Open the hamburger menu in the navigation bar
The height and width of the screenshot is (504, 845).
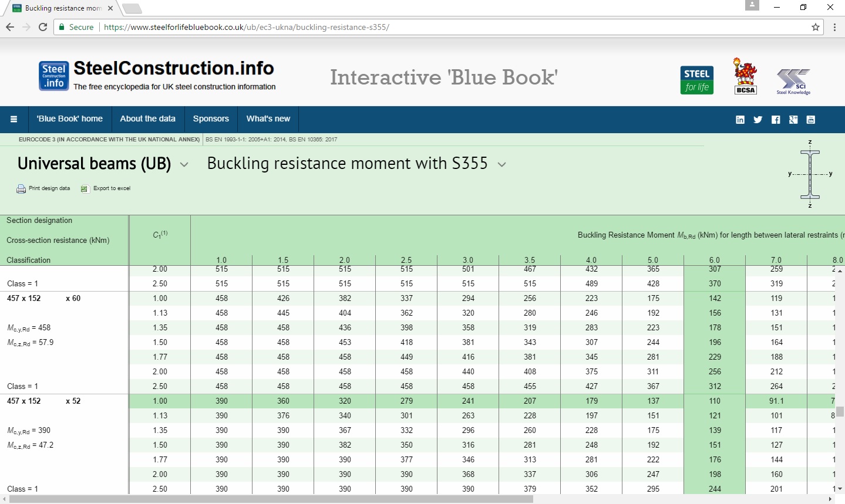pos(14,119)
